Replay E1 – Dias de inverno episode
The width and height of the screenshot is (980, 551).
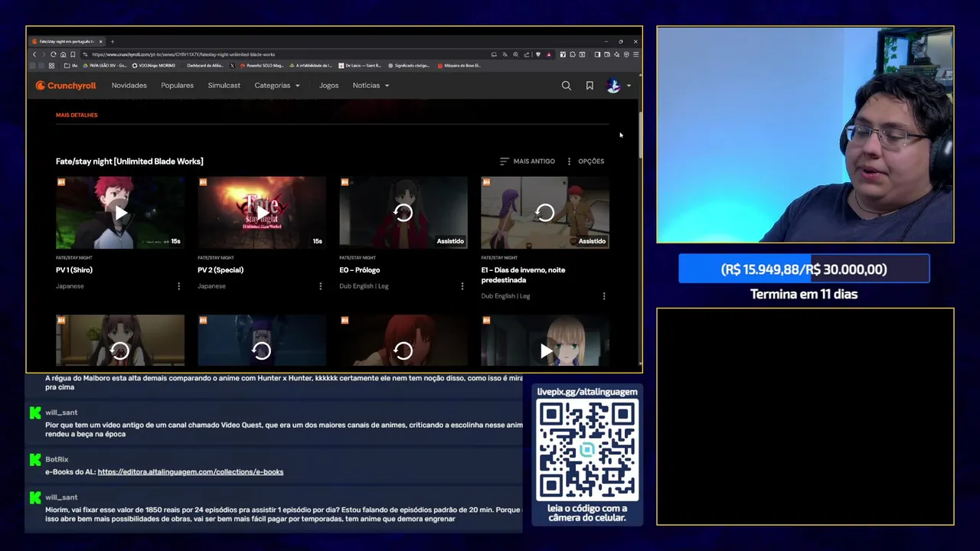[x=545, y=213]
